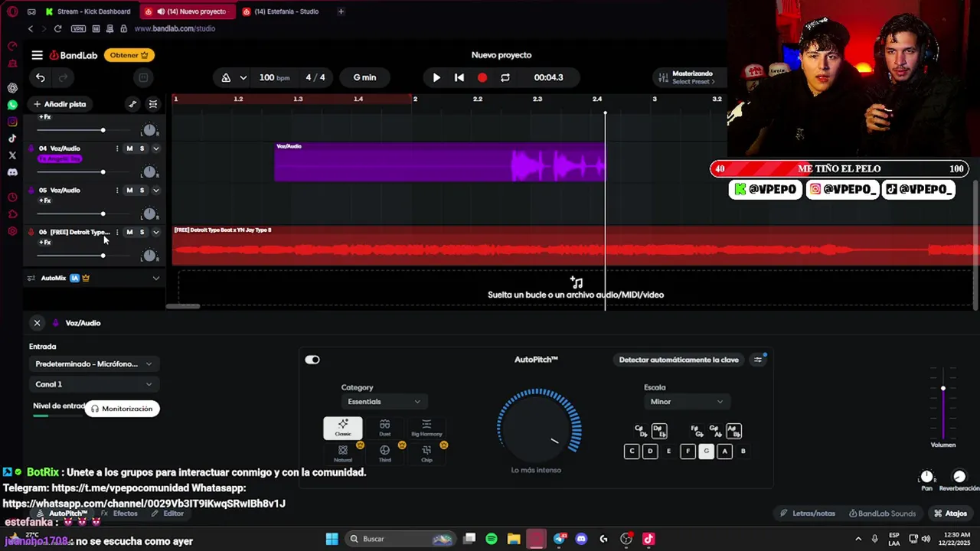980x551 pixels.
Task: Toggle the AutoPitch power switch
Action: tap(312, 360)
